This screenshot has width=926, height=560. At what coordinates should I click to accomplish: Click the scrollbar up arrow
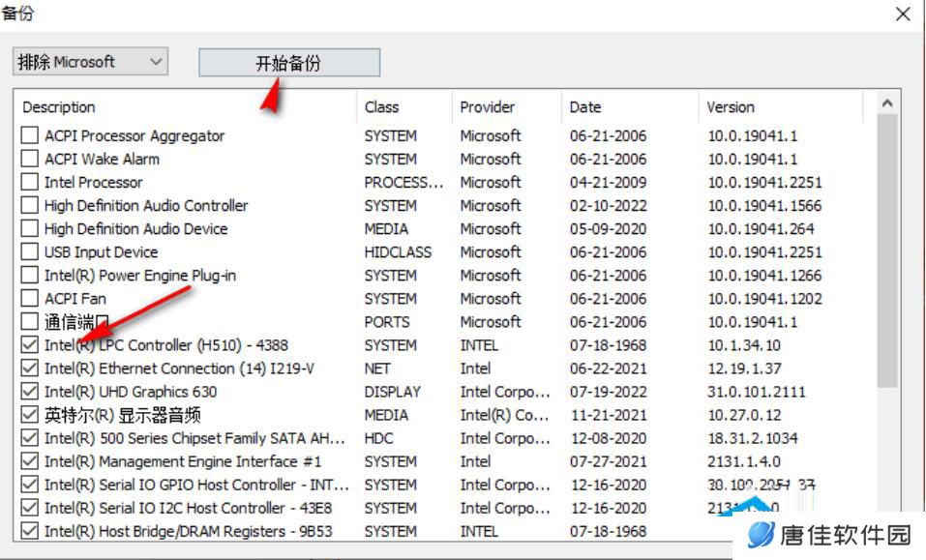tap(887, 103)
